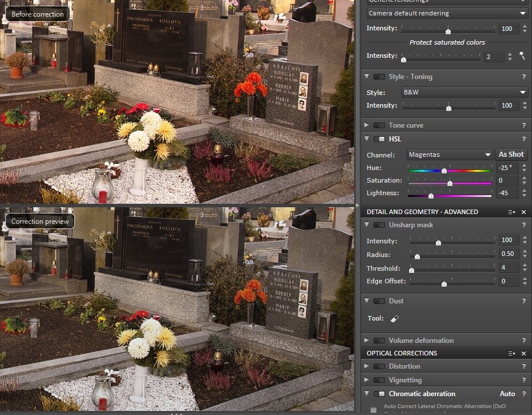Show help for Tone curve
The height and width of the screenshot is (415, 532).
pos(523,125)
